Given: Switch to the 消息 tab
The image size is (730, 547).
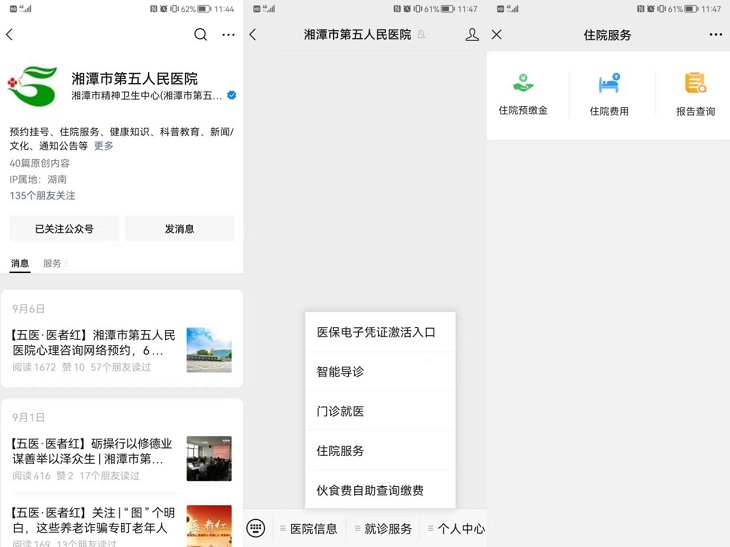Looking at the screenshot, I should tap(20, 263).
